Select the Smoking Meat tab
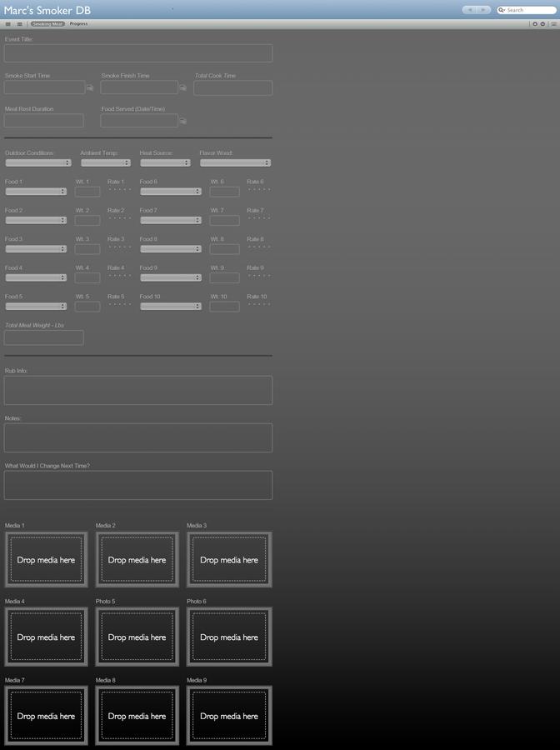 47,24
